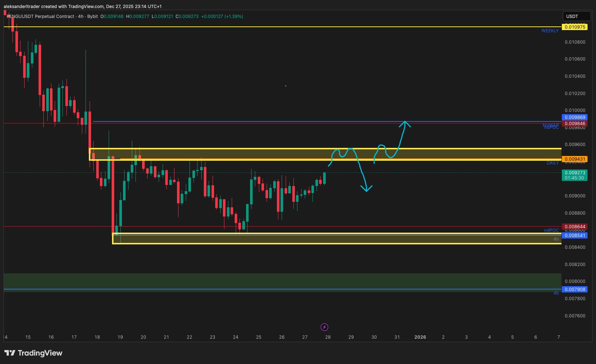Image resolution: width=596 pixels, height=364 pixels.
Task: Click the purple lightning-bolt event marker icon
Action: click(x=324, y=327)
